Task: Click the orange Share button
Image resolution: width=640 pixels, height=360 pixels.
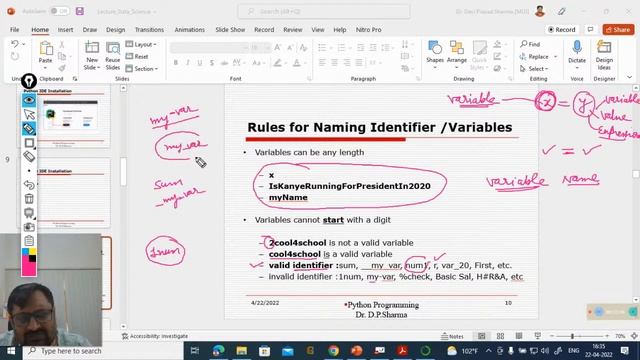Action: [x=618, y=29]
